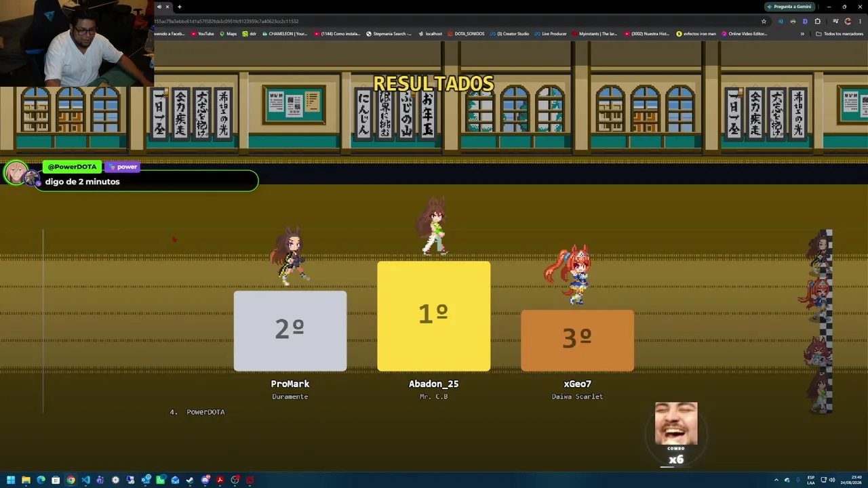Screen dimensions: 868x488
Task: Open the Online Video Editor bookmark
Action: click(744, 34)
